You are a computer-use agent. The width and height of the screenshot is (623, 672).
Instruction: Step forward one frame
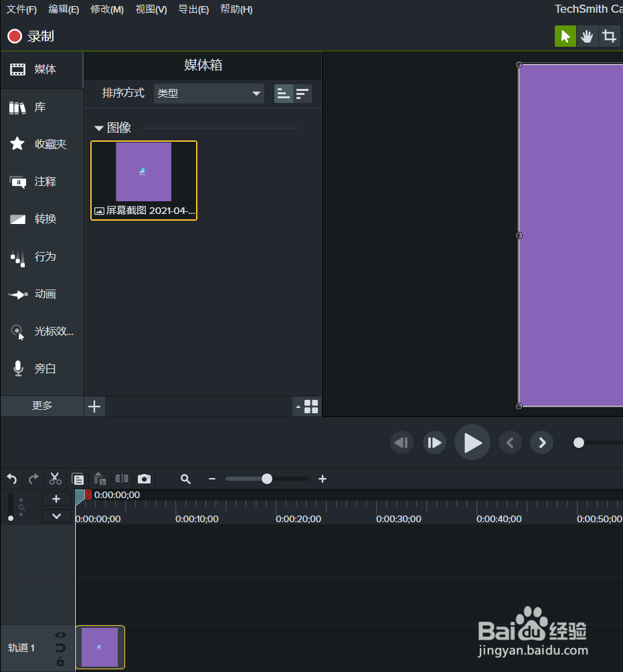tap(434, 443)
